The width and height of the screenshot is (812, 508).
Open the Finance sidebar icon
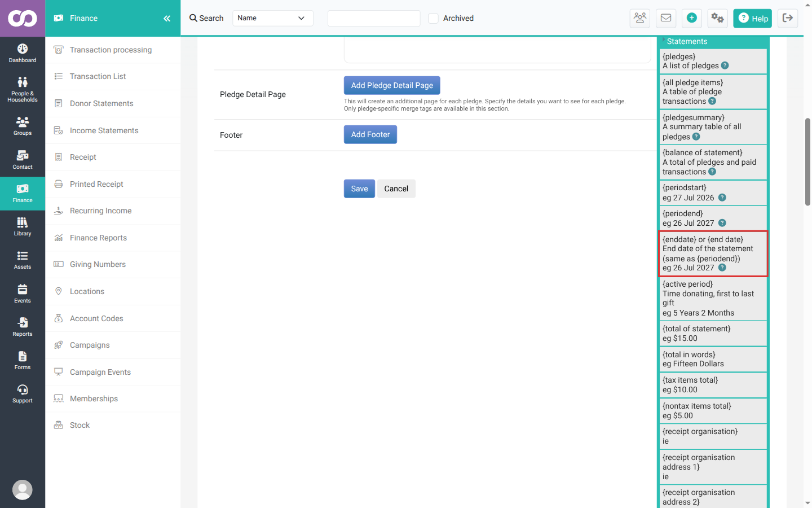coord(23,194)
